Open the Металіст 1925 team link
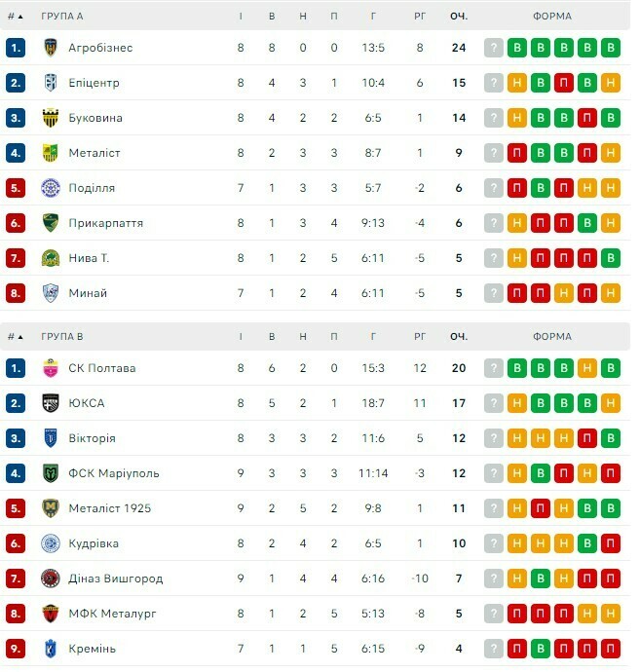 pos(109,508)
